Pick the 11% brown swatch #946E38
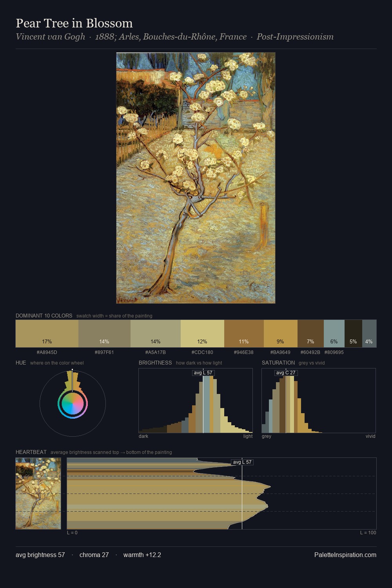Viewport: 392px width, 588px height. point(244,334)
